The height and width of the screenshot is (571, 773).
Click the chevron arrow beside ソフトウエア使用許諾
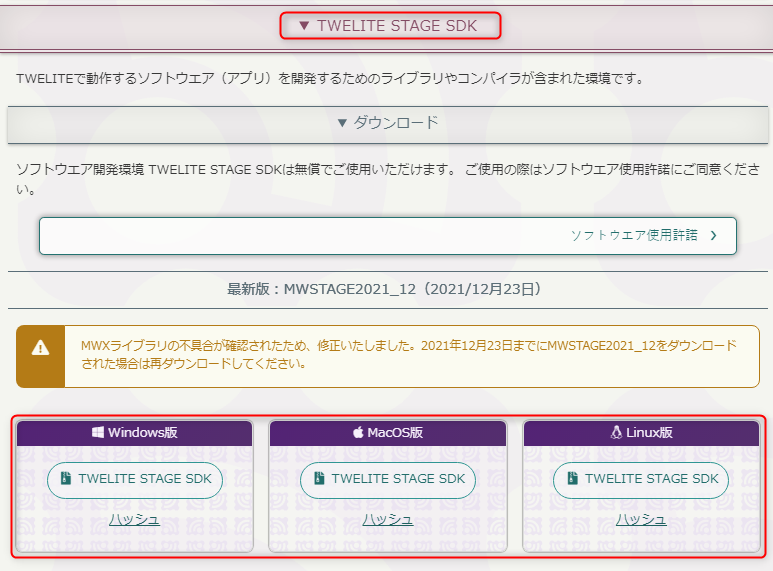713,236
